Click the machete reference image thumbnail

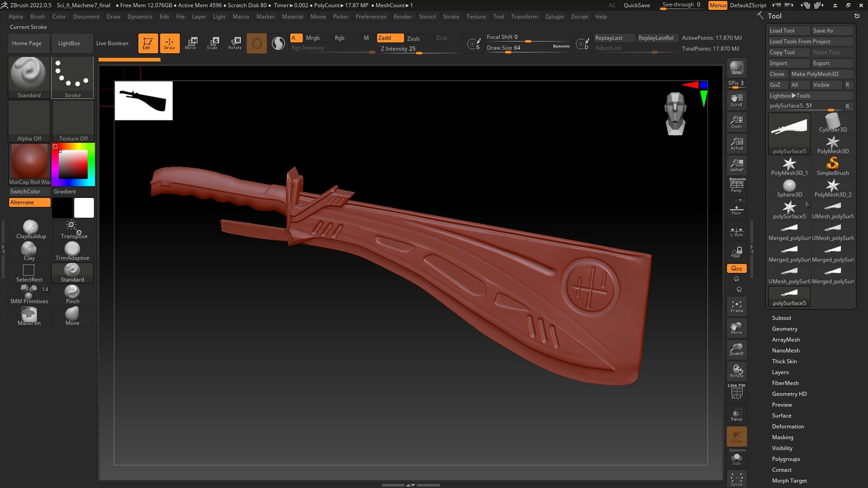pyautogui.click(x=144, y=100)
